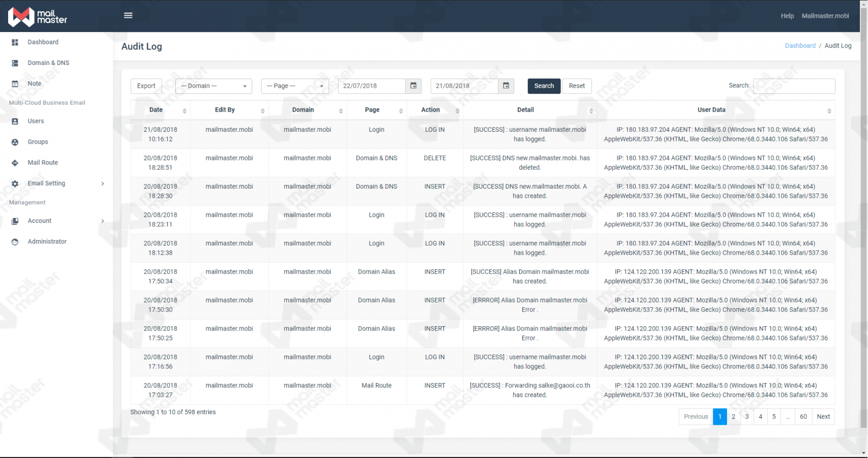Click the vertical page scrollbar
This screenshot has width=868, height=458.
864,217
